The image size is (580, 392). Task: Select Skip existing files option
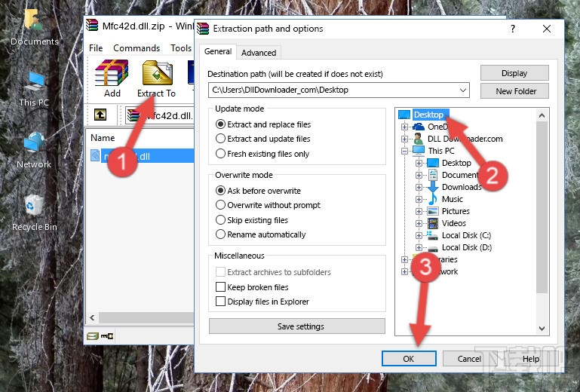point(251,219)
